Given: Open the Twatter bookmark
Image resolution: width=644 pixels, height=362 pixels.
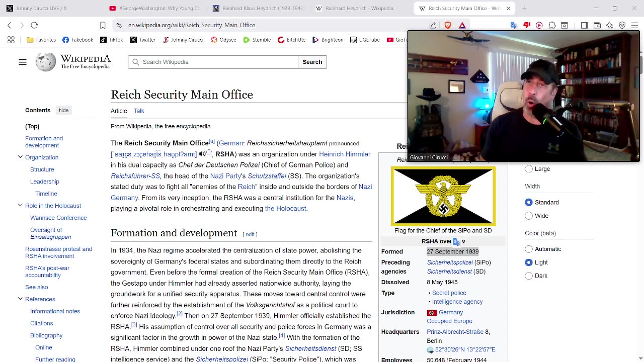Looking at the screenshot, I should 143,40.
